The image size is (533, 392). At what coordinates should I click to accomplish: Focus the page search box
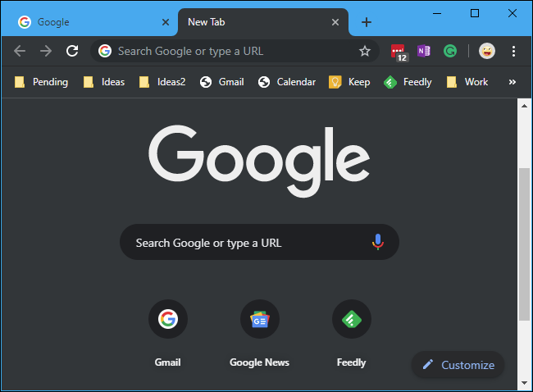(259, 242)
